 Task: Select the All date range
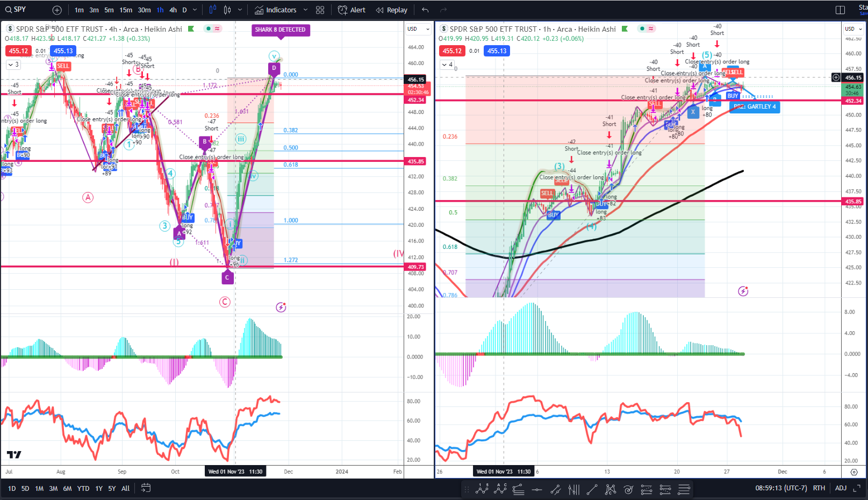tap(125, 489)
